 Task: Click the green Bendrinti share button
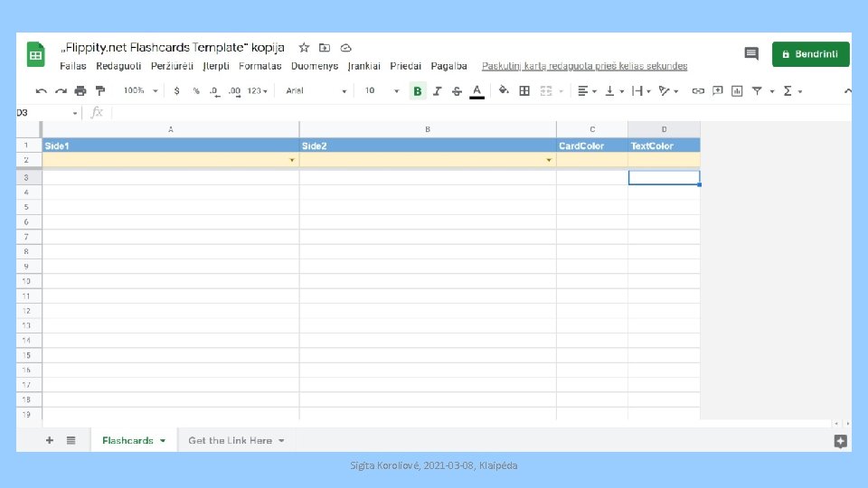(810, 54)
